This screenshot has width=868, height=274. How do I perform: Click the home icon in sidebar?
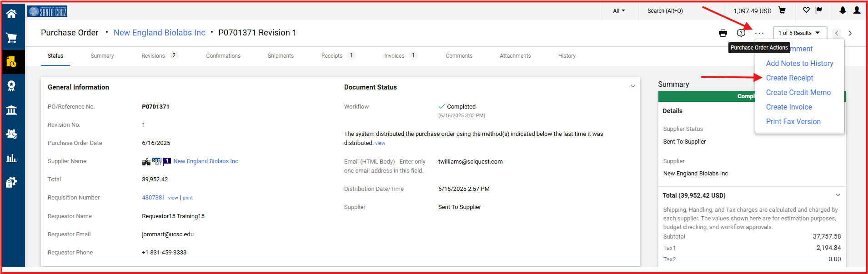(11, 14)
